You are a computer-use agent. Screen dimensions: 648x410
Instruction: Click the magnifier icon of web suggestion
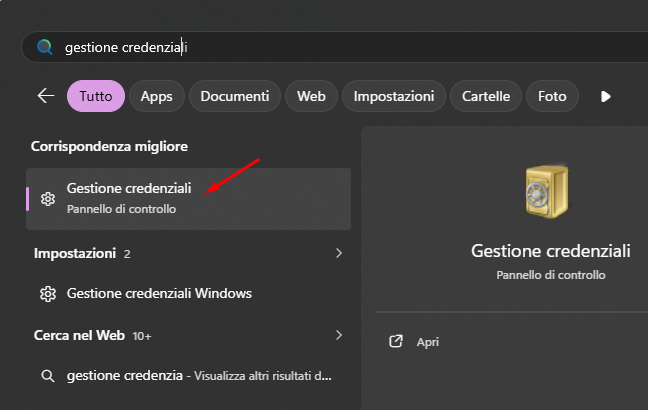(x=48, y=376)
